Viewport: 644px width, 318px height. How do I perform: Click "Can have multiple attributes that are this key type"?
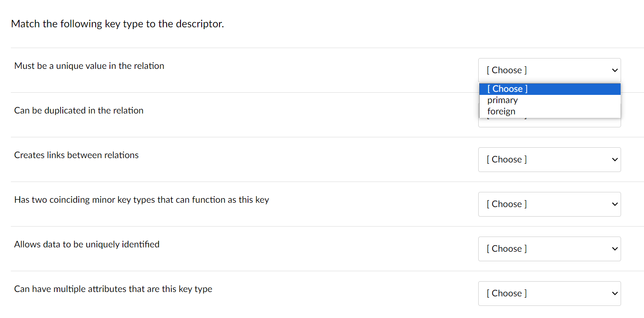pyautogui.click(x=113, y=289)
